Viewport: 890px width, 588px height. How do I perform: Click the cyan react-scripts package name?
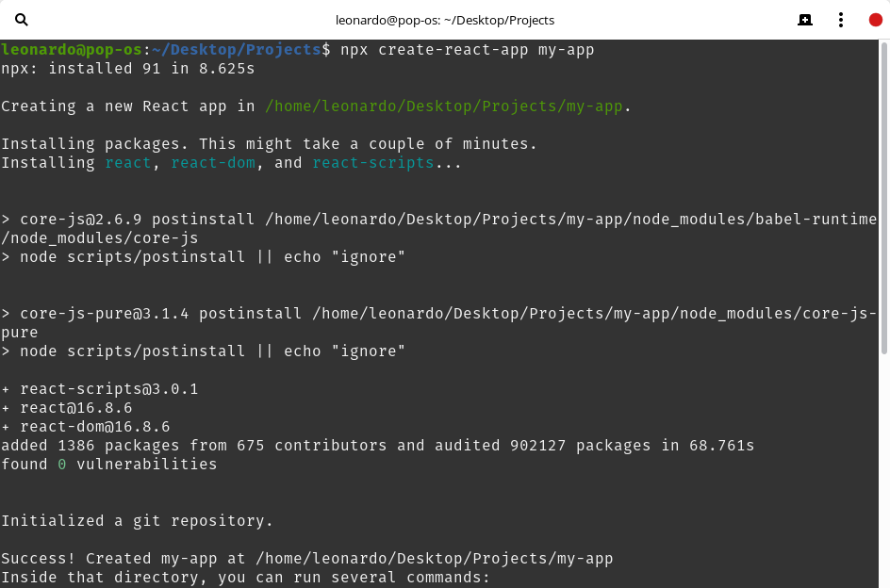[372, 162]
